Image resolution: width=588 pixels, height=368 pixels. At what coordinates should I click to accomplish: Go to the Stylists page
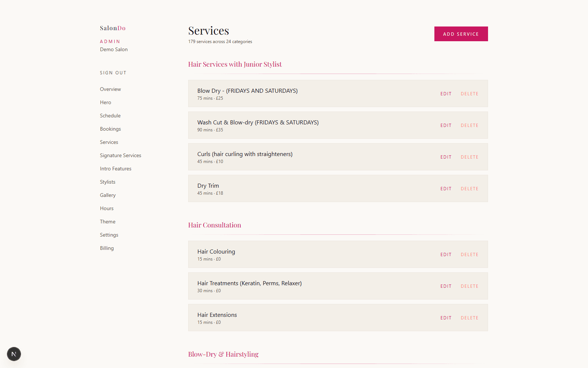108,182
